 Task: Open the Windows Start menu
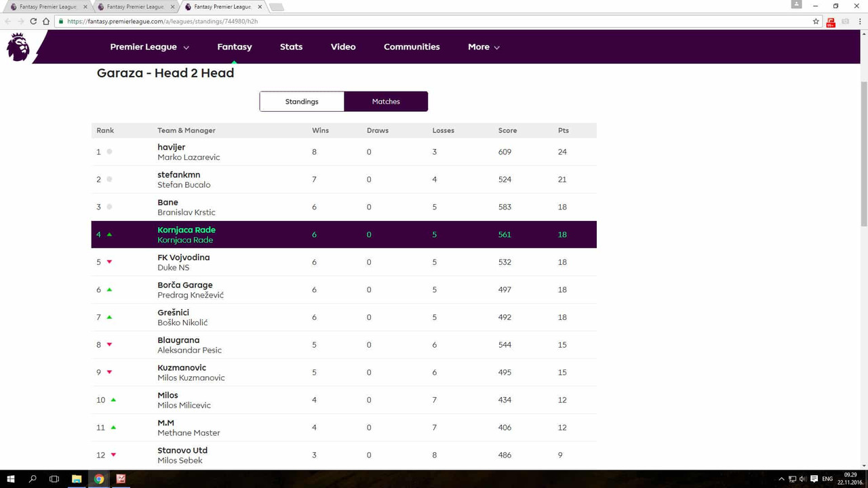pyautogui.click(x=11, y=479)
